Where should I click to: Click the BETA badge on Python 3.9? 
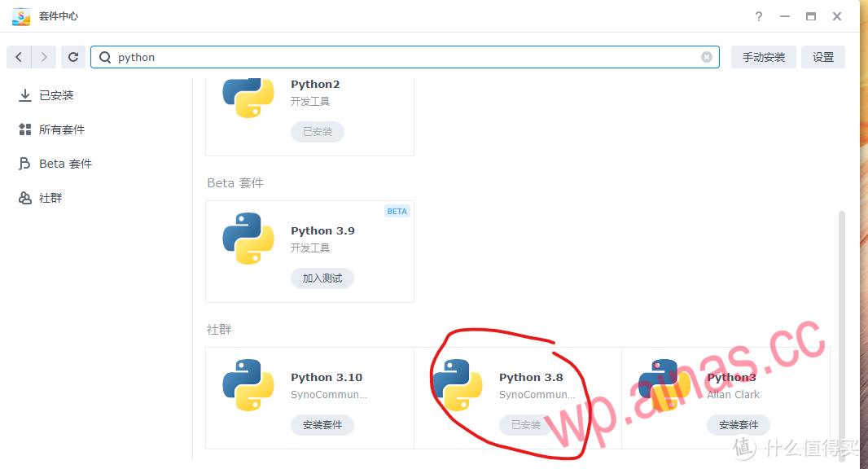tap(397, 211)
